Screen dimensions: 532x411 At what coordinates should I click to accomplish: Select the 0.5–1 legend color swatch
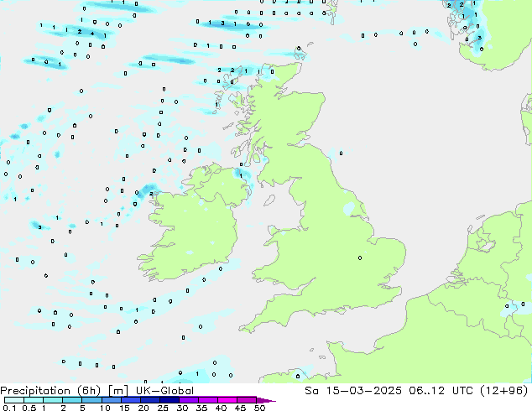(34, 400)
